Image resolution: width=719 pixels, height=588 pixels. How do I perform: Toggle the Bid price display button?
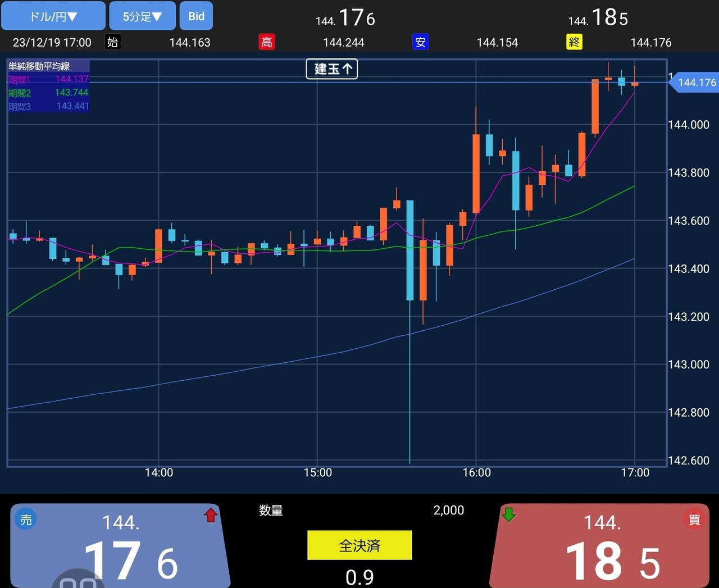196,16
